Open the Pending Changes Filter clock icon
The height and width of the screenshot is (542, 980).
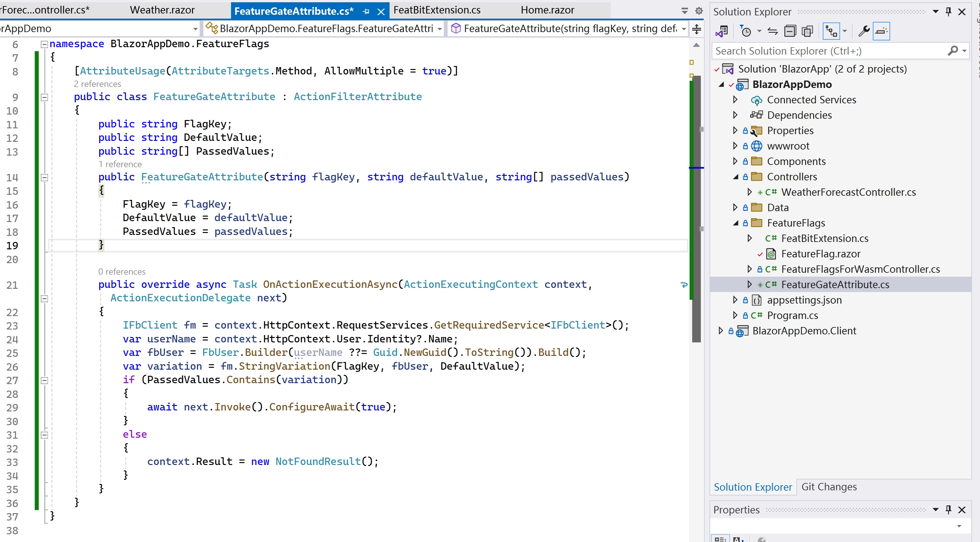[746, 31]
